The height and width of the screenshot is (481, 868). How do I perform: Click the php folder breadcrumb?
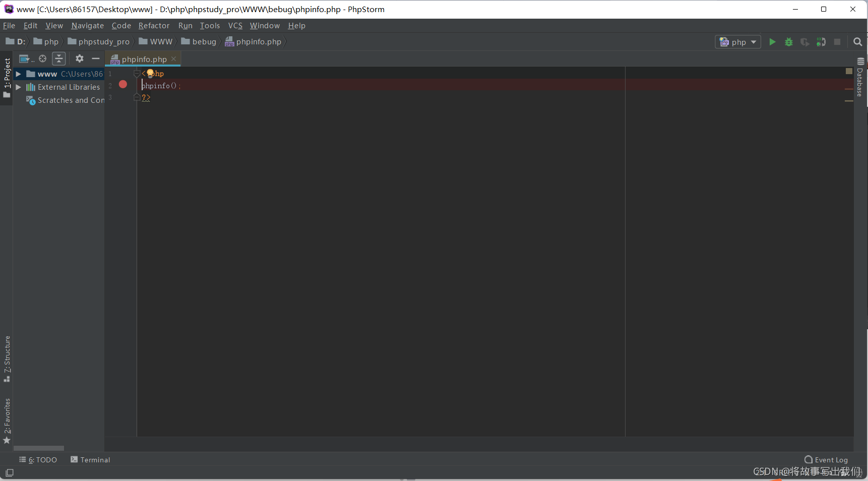(46, 42)
